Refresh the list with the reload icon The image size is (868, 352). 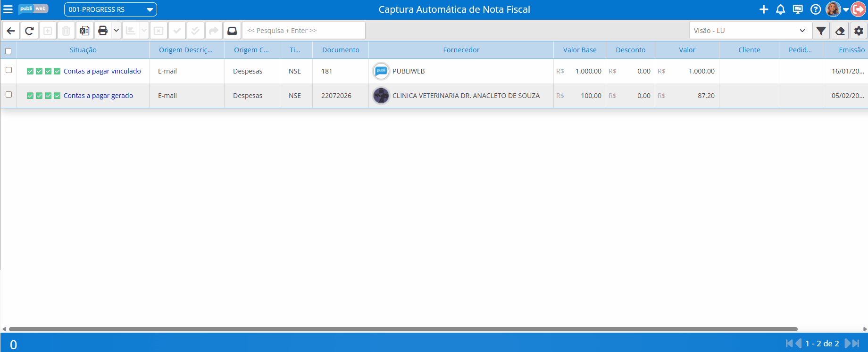pos(29,31)
